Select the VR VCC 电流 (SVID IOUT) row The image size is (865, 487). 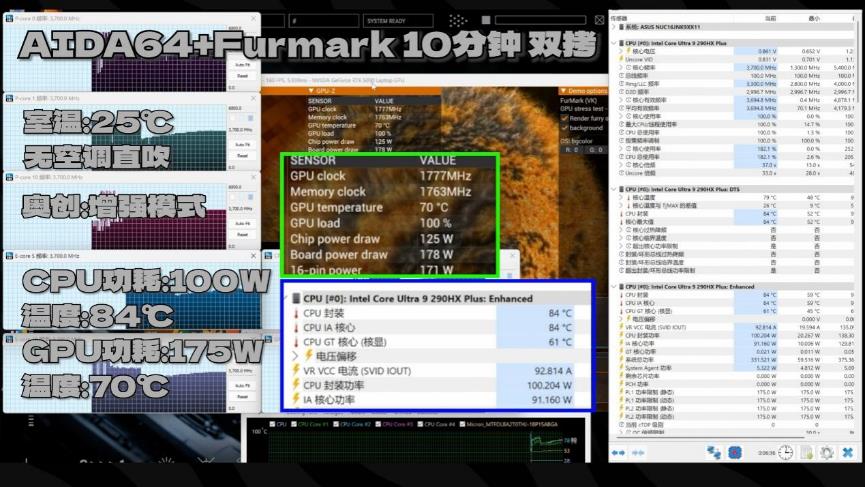click(734, 327)
